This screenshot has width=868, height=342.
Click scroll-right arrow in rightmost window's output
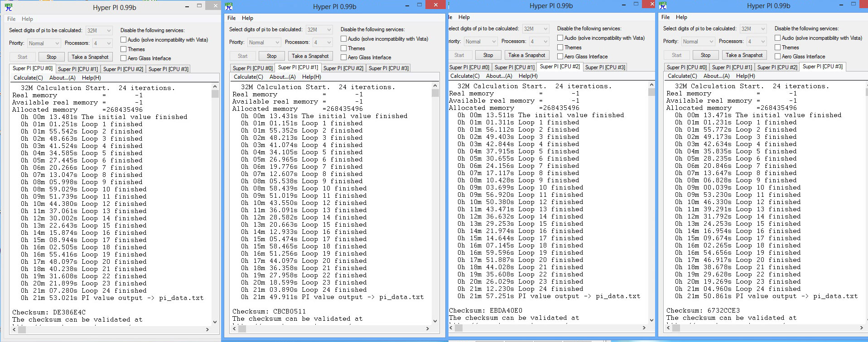[x=862, y=328]
